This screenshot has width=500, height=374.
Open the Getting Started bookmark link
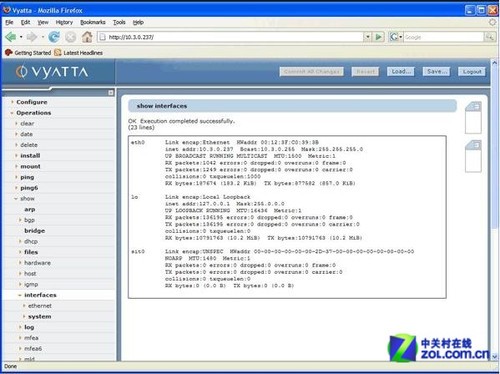click(x=33, y=53)
